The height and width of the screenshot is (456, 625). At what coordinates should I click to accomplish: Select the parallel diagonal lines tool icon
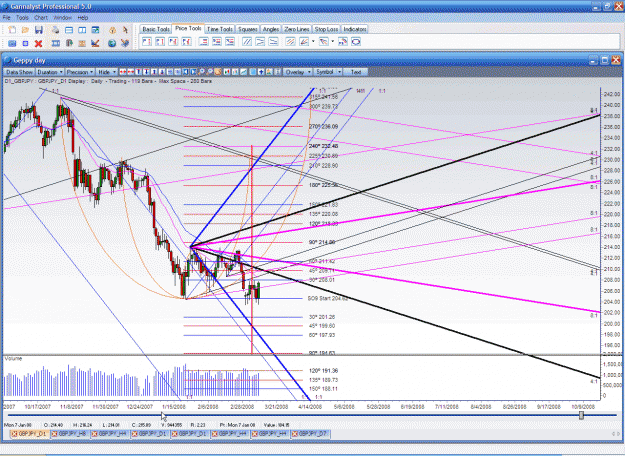247,41
